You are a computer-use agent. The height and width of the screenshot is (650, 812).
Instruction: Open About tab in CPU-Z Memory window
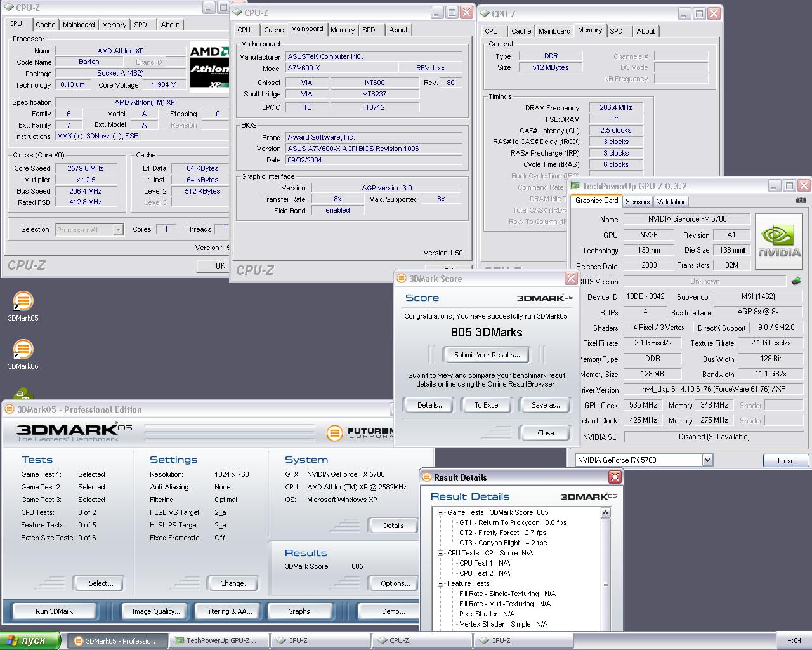(x=646, y=31)
